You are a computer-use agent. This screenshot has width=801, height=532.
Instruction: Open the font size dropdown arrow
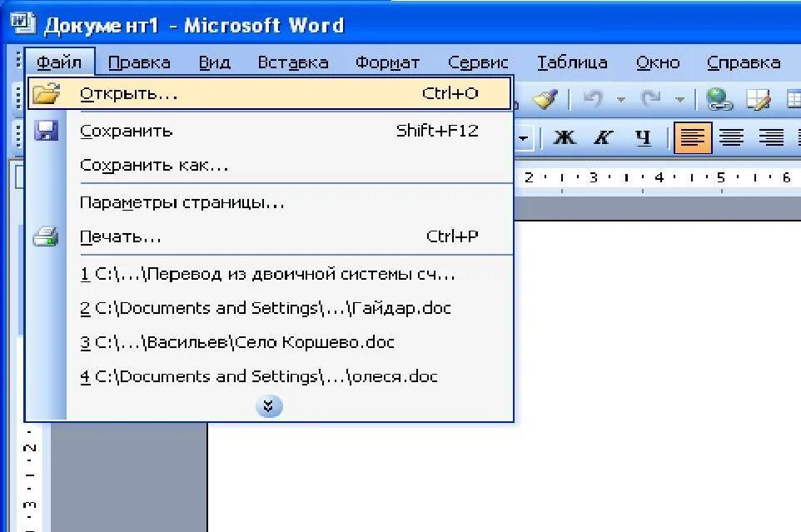point(524,138)
